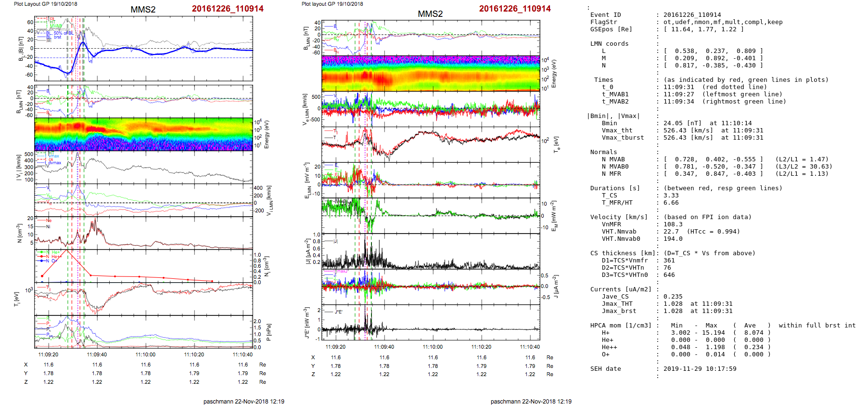
Task: Click the LMN coords heading
Action: pos(609,44)
